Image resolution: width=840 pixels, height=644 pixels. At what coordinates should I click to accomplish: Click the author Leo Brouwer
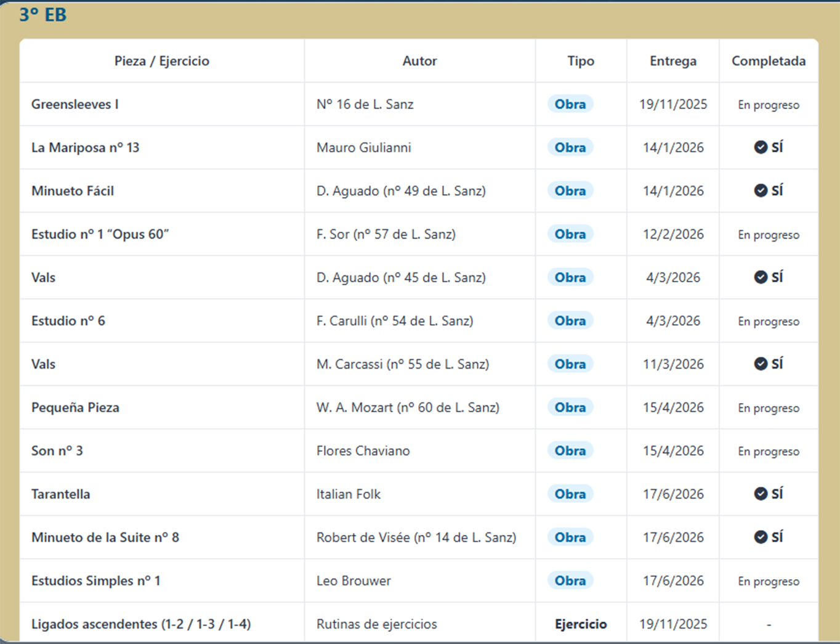tap(353, 581)
